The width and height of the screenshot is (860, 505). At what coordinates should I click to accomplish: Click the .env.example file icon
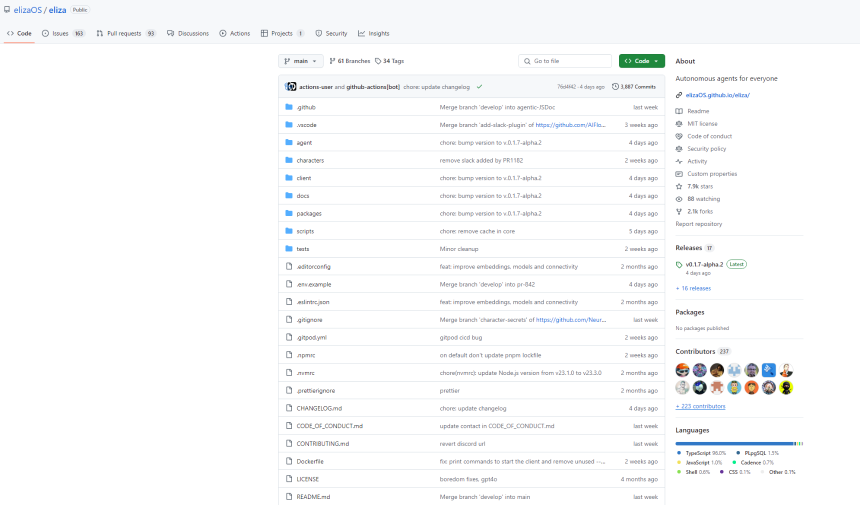pyautogui.click(x=289, y=284)
